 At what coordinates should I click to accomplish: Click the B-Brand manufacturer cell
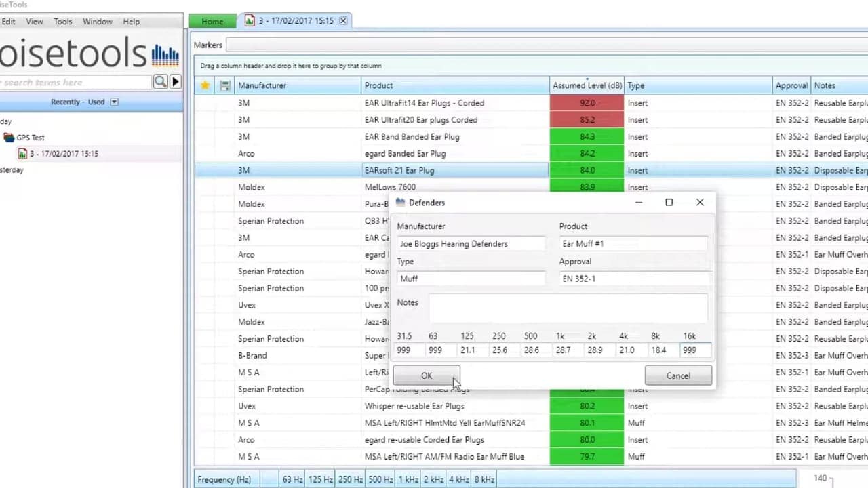tap(298, 356)
